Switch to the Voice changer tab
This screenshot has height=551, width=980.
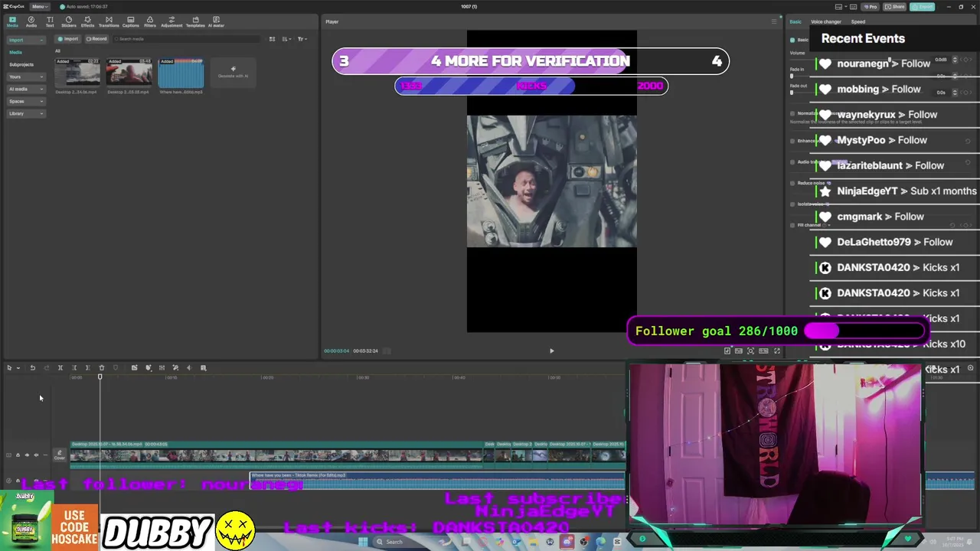coord(826,21)
